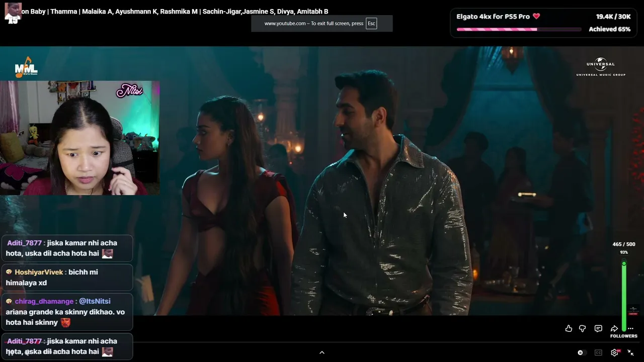Screen dimensions: 644x362
Task: Click the chirag_dhamange chat username
Action: [44, 301]
